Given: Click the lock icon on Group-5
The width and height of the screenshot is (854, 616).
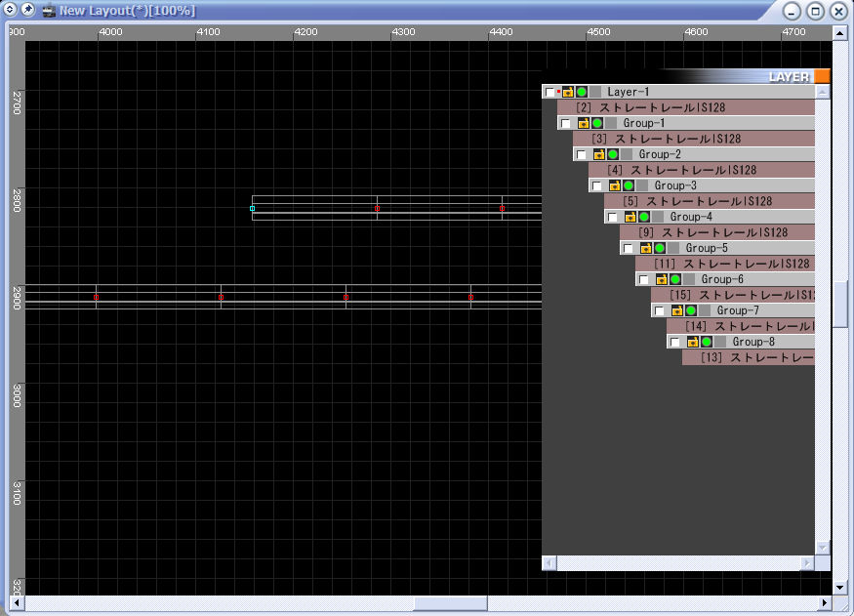Looking at the screenshot, I should tap(646, 248).
